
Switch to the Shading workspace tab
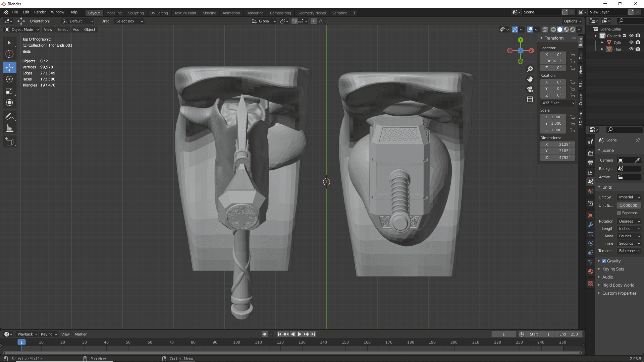[209, 13]
